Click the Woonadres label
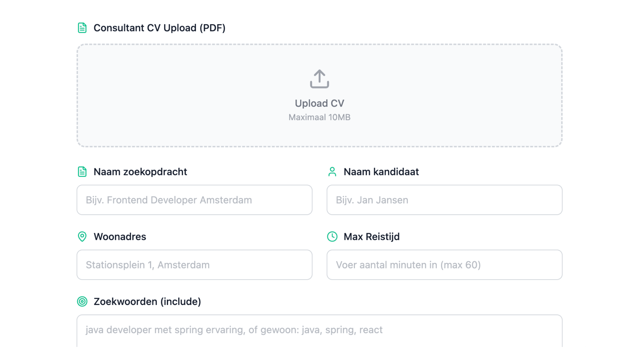The height and width of the screenshot is (362, 644). [x=120, y=237]
